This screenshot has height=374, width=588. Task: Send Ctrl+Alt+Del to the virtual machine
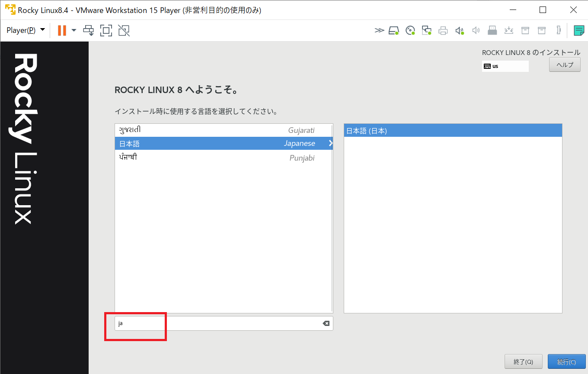click(89, 30)
